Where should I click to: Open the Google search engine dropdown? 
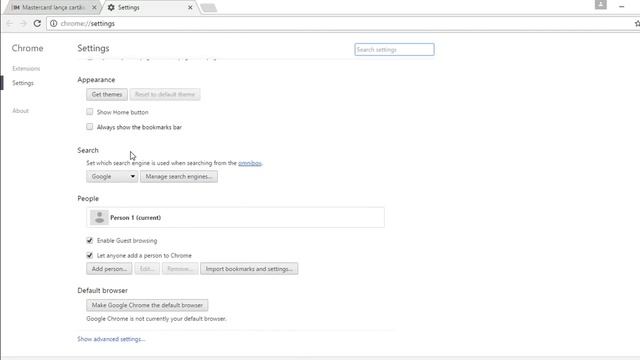click(112, 177)
